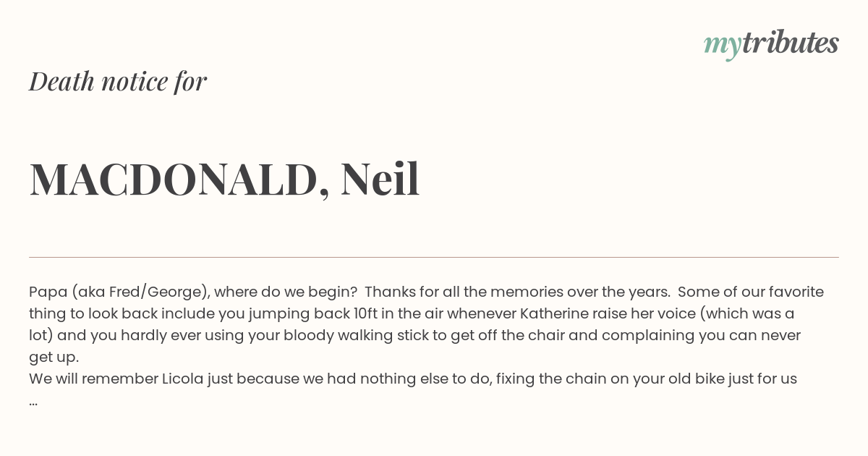868x456 pixels.
Task: Click the horizontal divider line below the name
Action: tap(434, 257)
